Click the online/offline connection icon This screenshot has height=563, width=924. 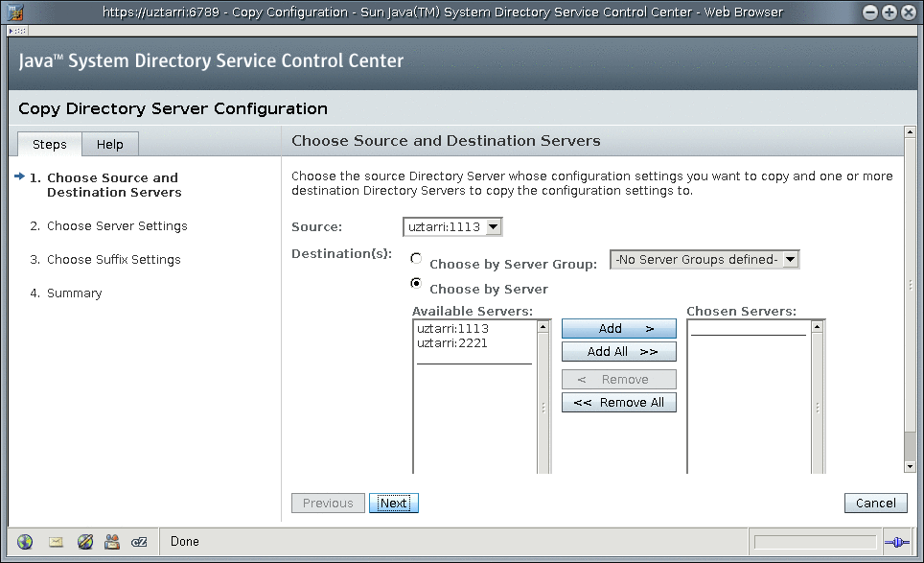coord(897,542)
